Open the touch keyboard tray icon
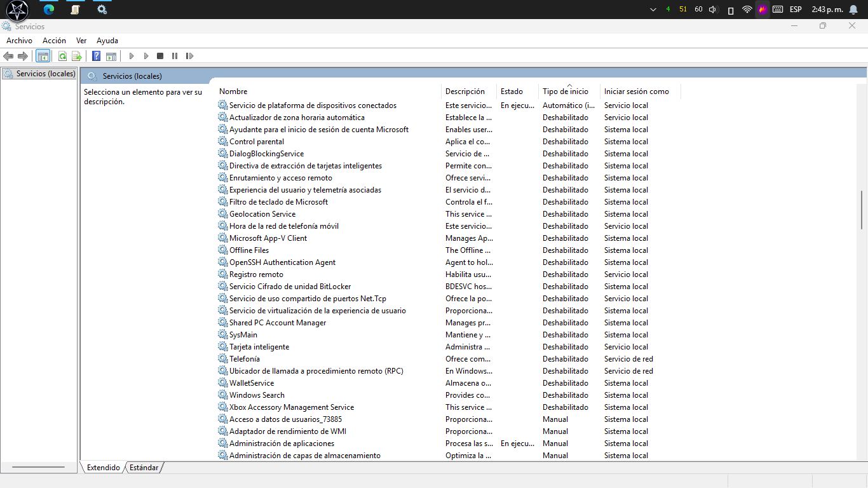The image size is (868, 488). [x=778, y=10]
